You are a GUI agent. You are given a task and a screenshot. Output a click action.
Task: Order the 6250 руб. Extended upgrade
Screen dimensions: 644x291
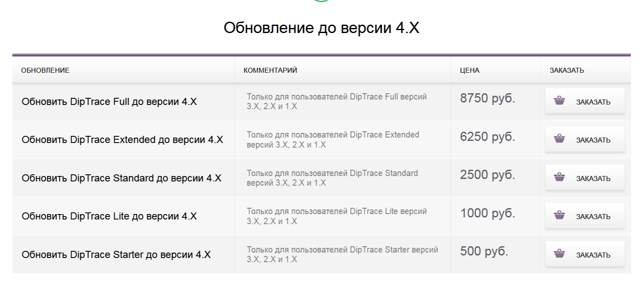pos(585,139)
